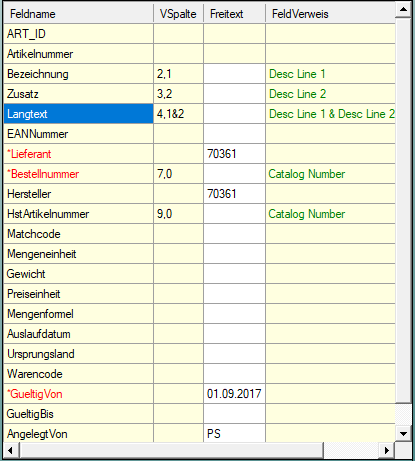
Task: Click Hersteller's Freitext cell with 70361
Action: click(234, 194)
